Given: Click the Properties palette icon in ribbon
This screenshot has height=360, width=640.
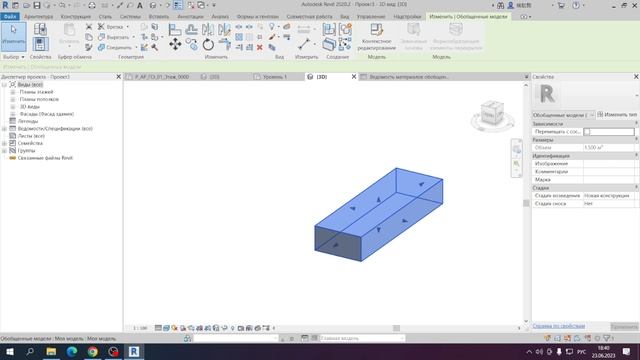Looking at the screenshot, I should click(40, 44).
